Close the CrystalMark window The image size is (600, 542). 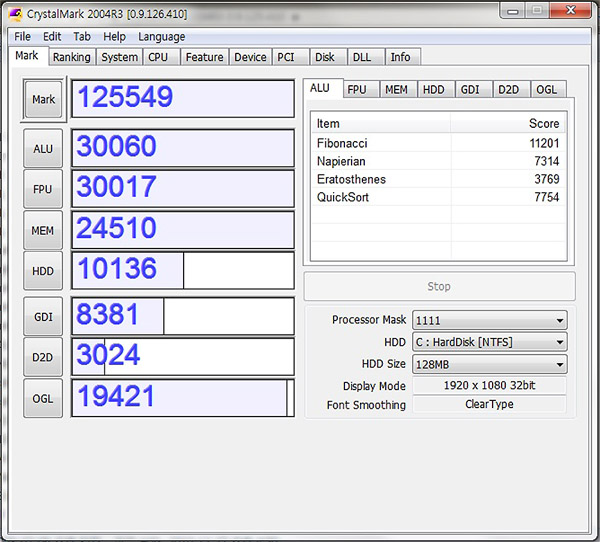pos(570,10)
